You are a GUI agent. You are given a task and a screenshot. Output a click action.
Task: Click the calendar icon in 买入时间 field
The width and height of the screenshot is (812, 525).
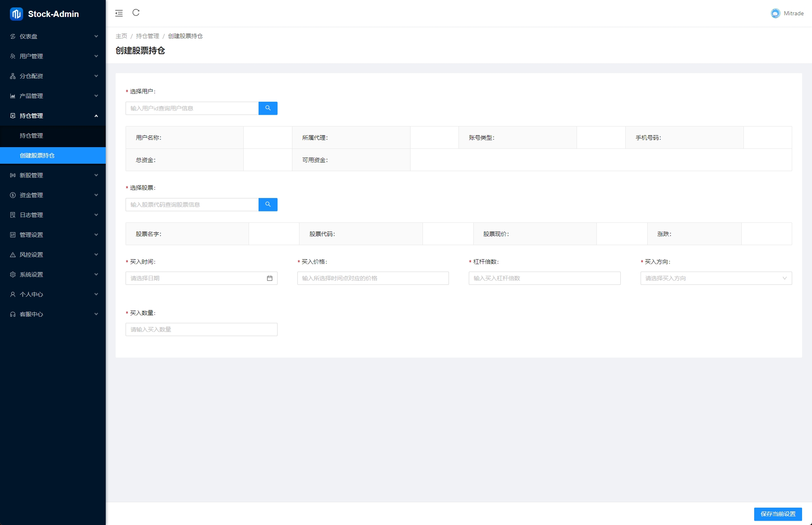pyautogui.click(x=270, y=278)
